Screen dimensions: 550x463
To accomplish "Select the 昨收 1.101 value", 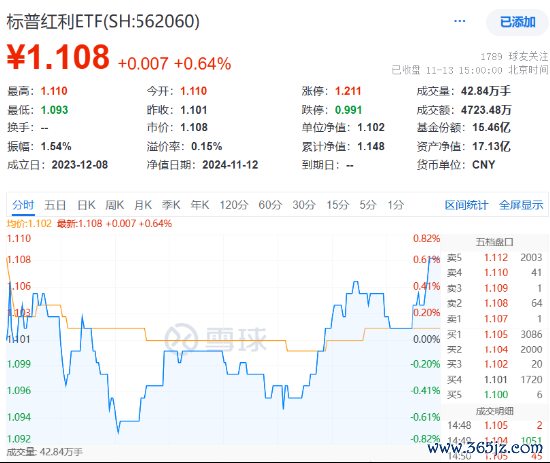I will click(194, 110).
